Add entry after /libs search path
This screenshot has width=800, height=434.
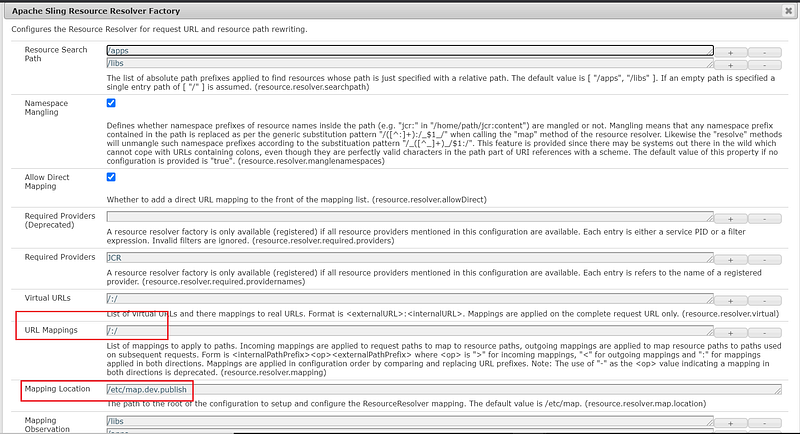click(x=731, y=65)
